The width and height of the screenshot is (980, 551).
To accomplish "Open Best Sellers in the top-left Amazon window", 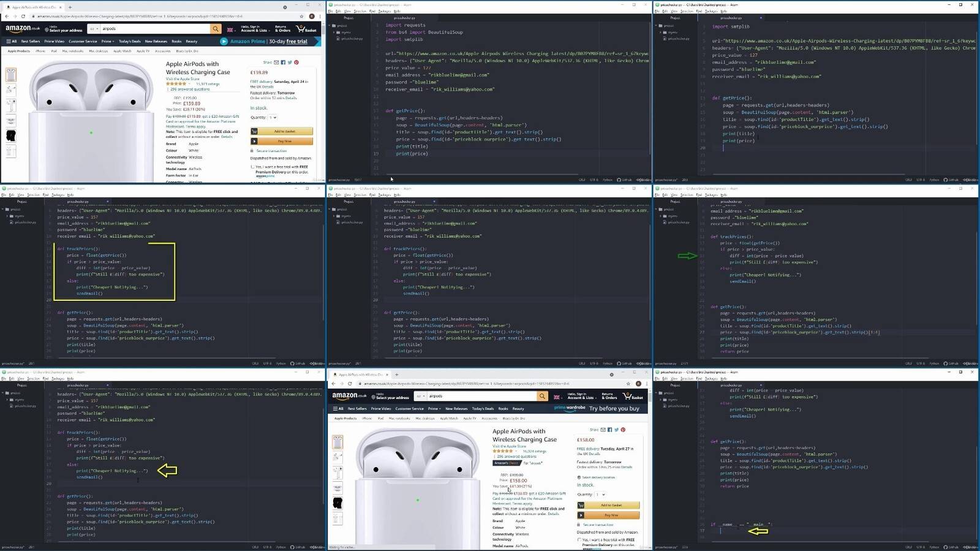I will 31,42.
